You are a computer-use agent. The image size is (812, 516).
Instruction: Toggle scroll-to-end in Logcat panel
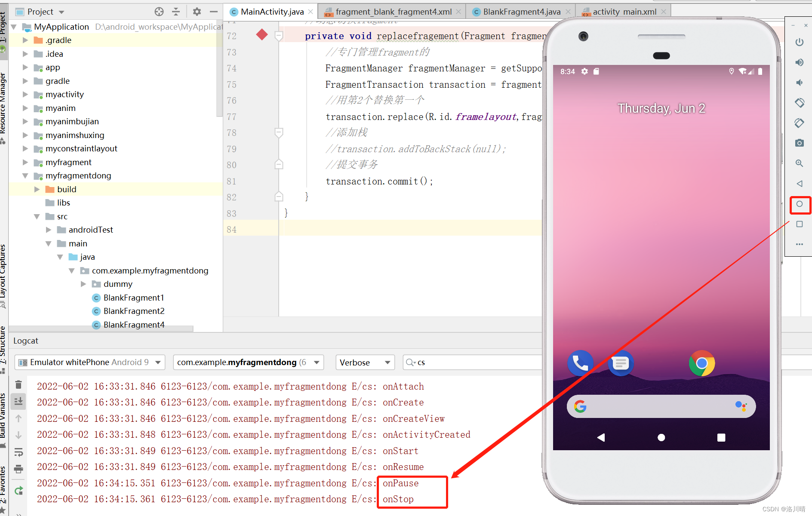18,401
